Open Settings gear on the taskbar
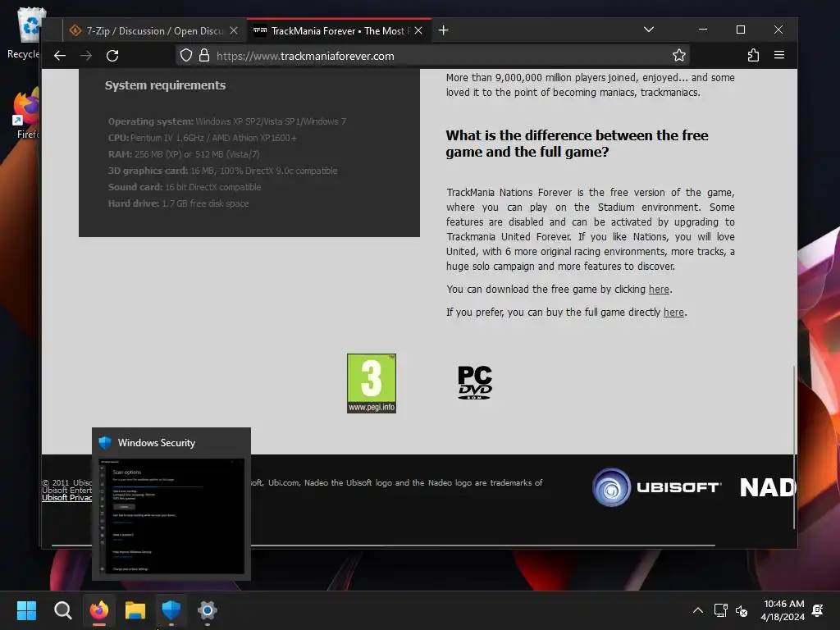Viewport: 840px width, 630px height. 208,610
